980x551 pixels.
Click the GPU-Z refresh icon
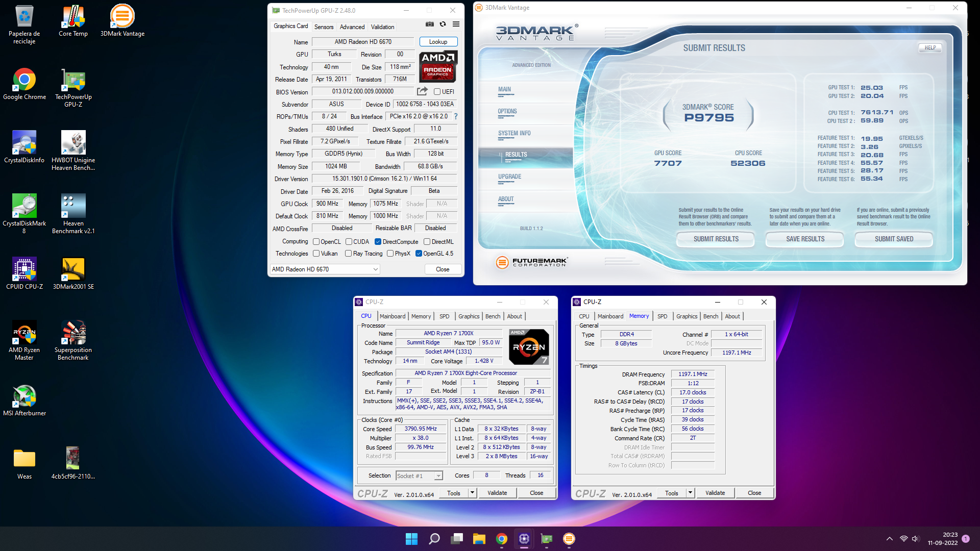pyautogui.click(x=443, y=24)
